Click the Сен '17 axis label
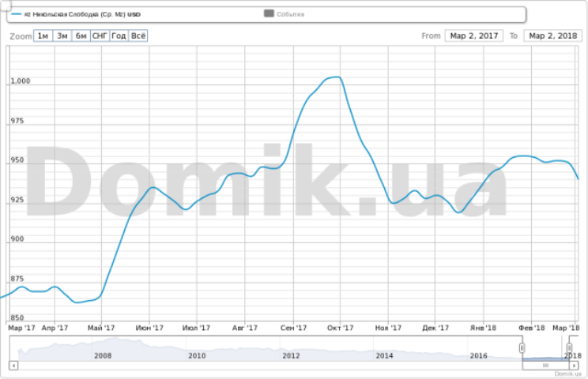Viewport: 588px width, 379px height. pos(294,328)
